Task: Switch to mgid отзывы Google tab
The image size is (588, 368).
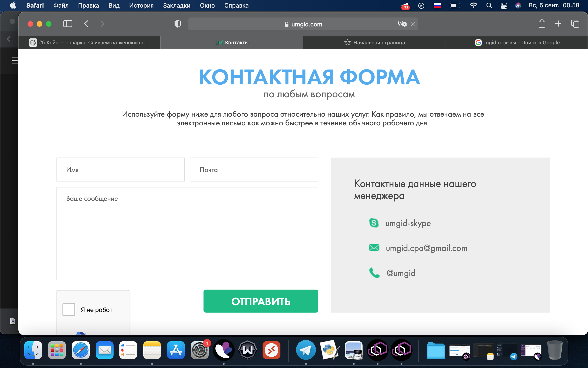Action: point(517,43)
